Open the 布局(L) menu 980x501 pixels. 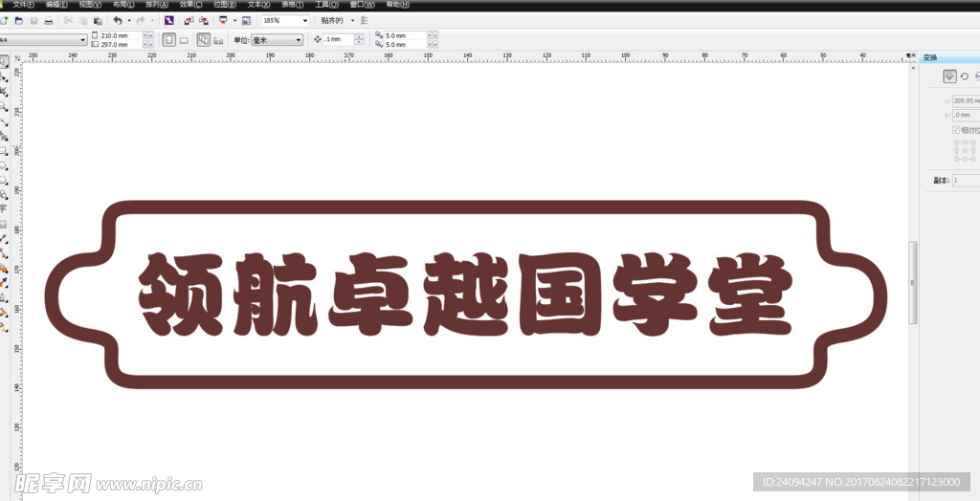tap(123, 5)
